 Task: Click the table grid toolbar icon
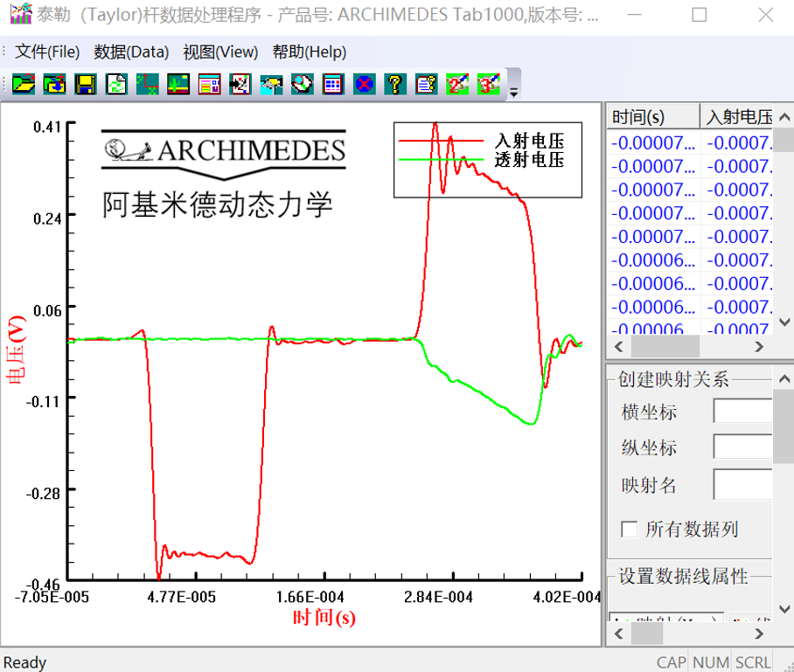coord(333,84)
